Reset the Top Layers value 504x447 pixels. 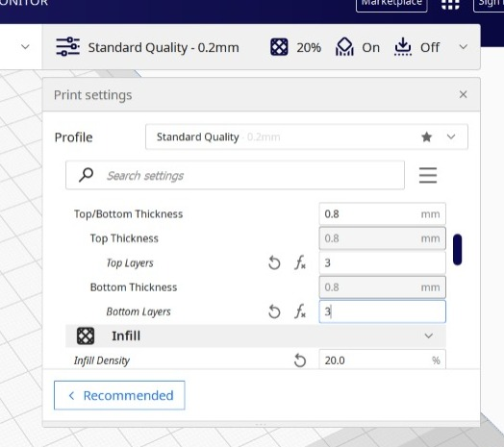tap(274, 262)
